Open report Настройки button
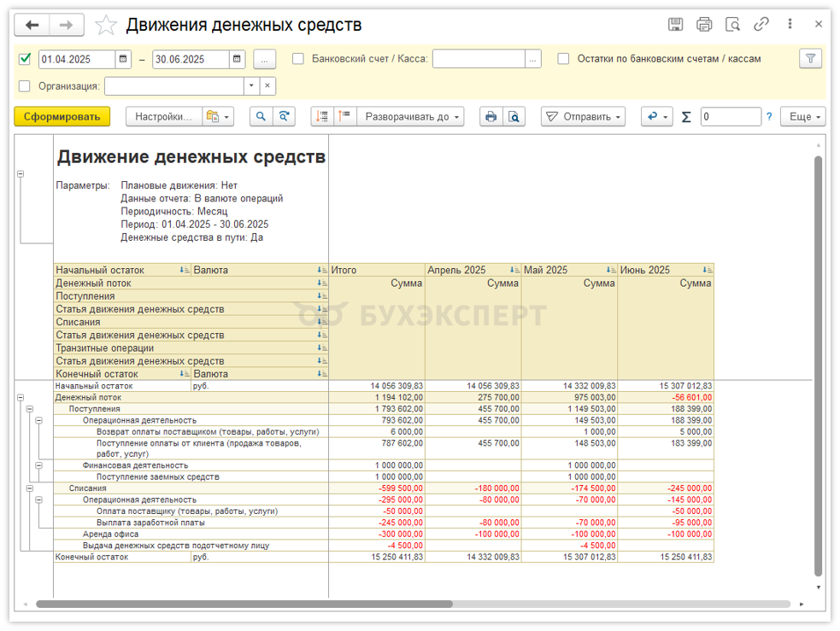 tap(163, 117)
